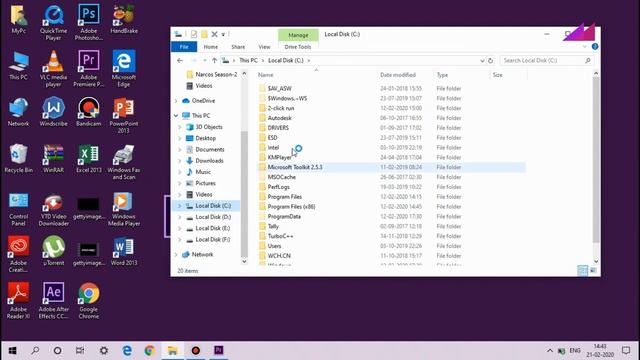
Task: Open PowerPoint 2013 shortcut
Action: point(124,115)
